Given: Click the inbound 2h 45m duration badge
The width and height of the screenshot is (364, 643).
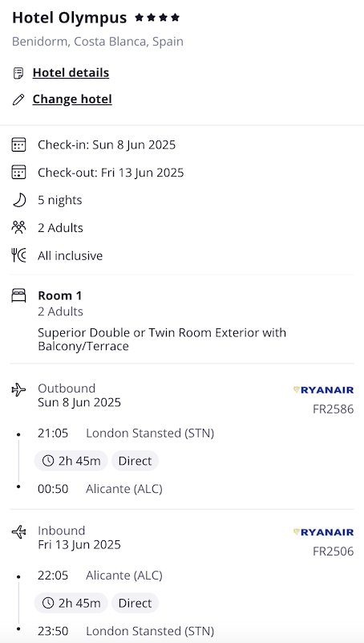Looking at the screenshot, I should [71, 603].
